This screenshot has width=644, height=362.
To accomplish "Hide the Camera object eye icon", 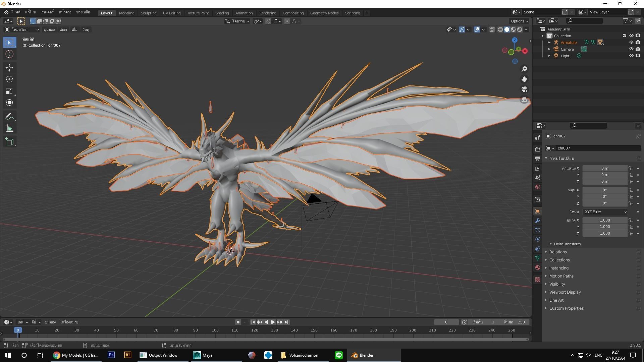I will tap(631, 49).
